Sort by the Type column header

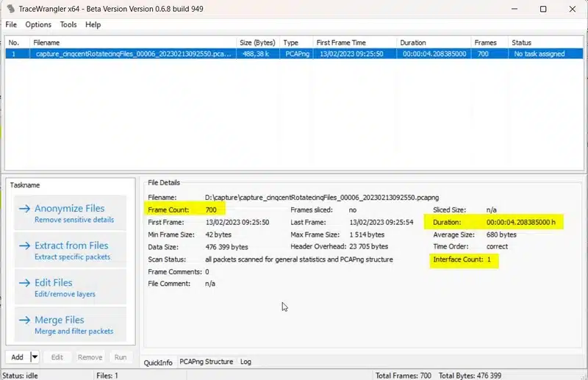pyautogui.click(x=296, y=43)
